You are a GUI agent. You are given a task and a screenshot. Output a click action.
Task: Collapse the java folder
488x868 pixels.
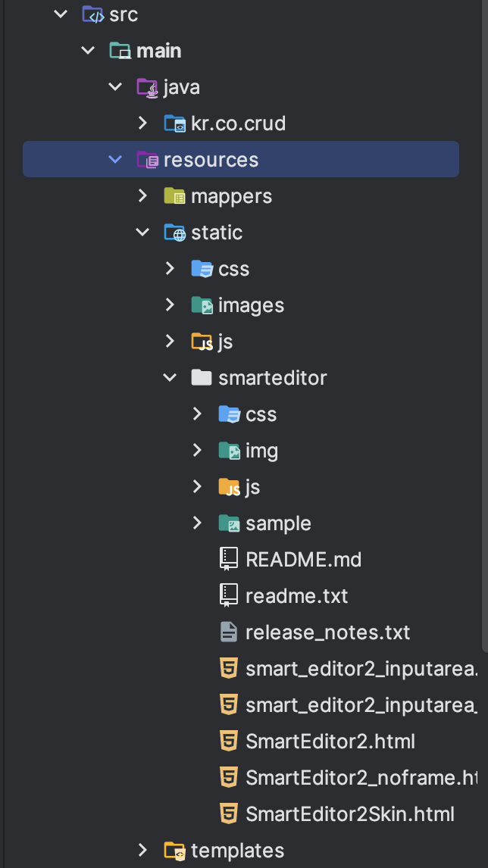pyautogui.click(x=115, y=87)
